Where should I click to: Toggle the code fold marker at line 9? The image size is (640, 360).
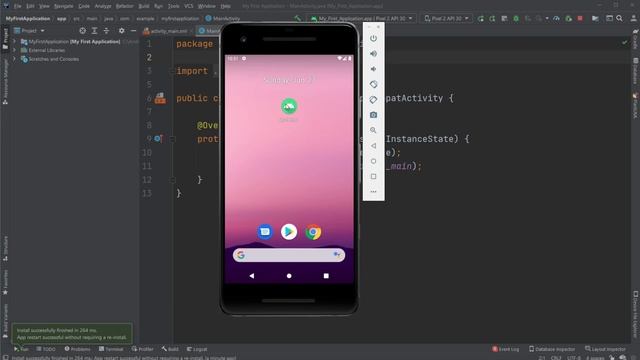(173, 139)
